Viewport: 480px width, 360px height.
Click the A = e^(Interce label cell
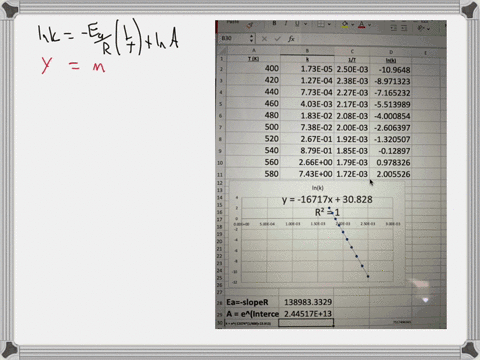[x=252, y=314]
